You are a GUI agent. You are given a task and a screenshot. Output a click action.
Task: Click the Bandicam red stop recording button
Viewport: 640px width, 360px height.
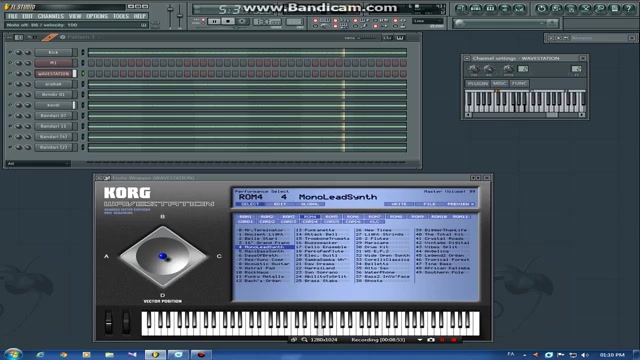point(453,340)
